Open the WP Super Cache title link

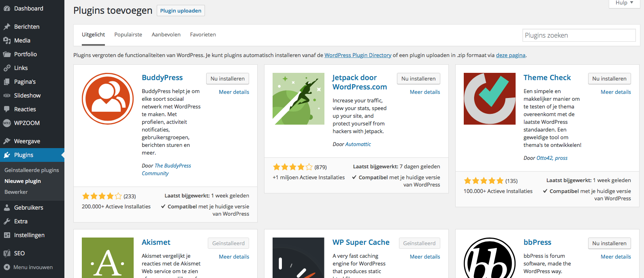point(361,242)
